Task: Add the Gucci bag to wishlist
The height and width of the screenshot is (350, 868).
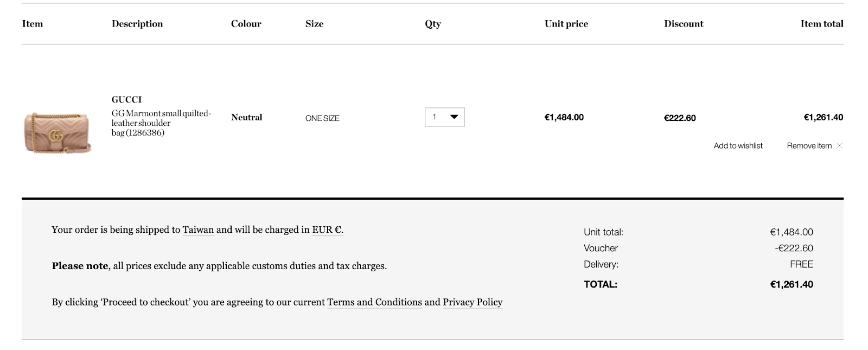Action: pyautogui.click(x=738, y=145)
